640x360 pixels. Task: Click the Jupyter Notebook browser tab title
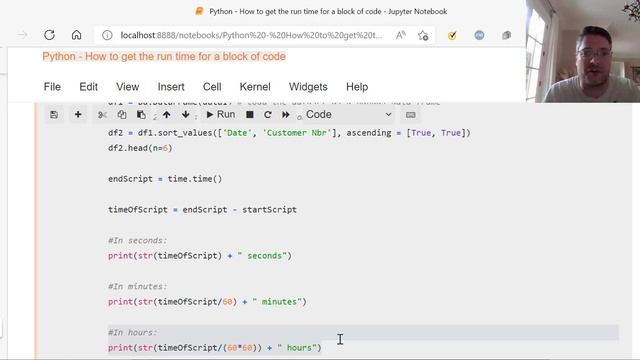pyautogui.click(x=328, y=11)
